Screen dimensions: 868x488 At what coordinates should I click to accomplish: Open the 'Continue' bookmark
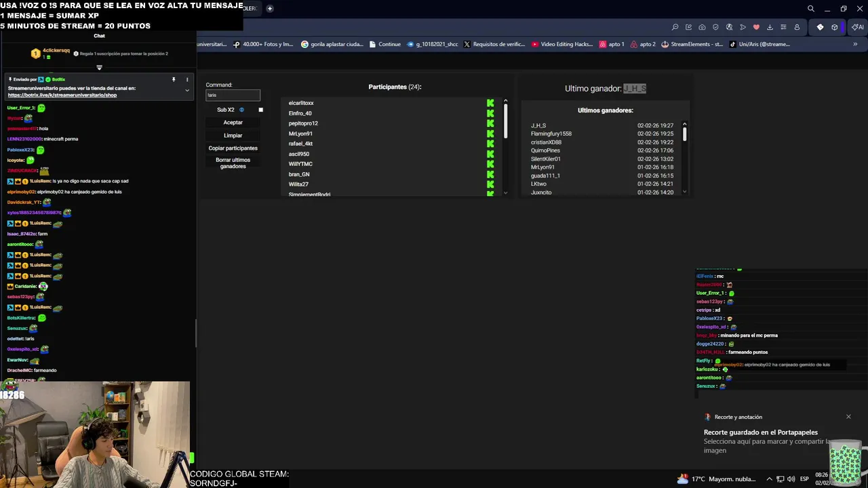(x=384, y=44)
